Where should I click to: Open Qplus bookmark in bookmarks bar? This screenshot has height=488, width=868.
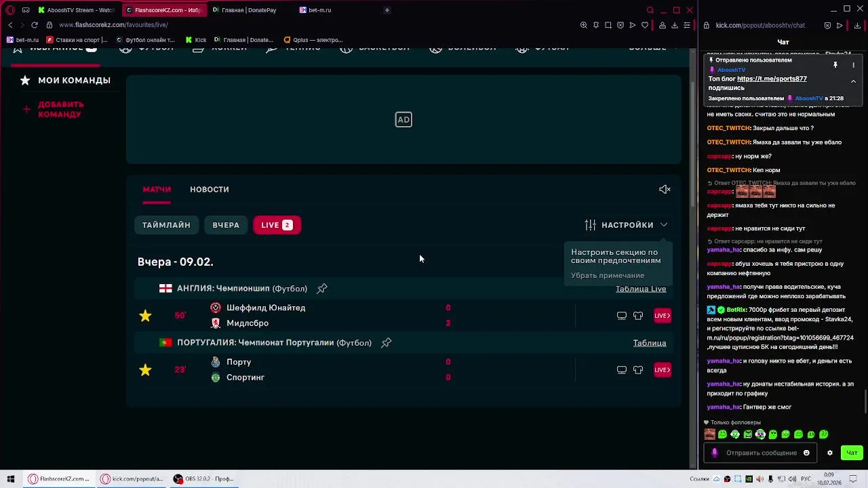click(313, 40)
